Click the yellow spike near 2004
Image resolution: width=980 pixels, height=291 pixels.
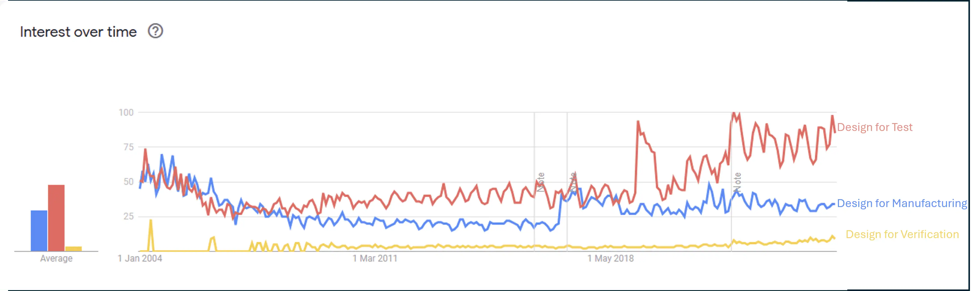[151, 235]
